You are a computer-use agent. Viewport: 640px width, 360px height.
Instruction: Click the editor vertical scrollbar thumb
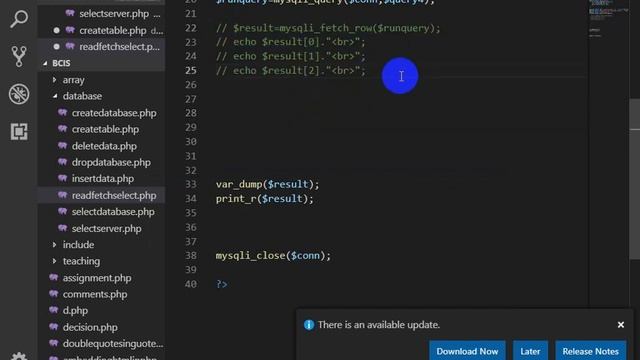pos(634,178)
